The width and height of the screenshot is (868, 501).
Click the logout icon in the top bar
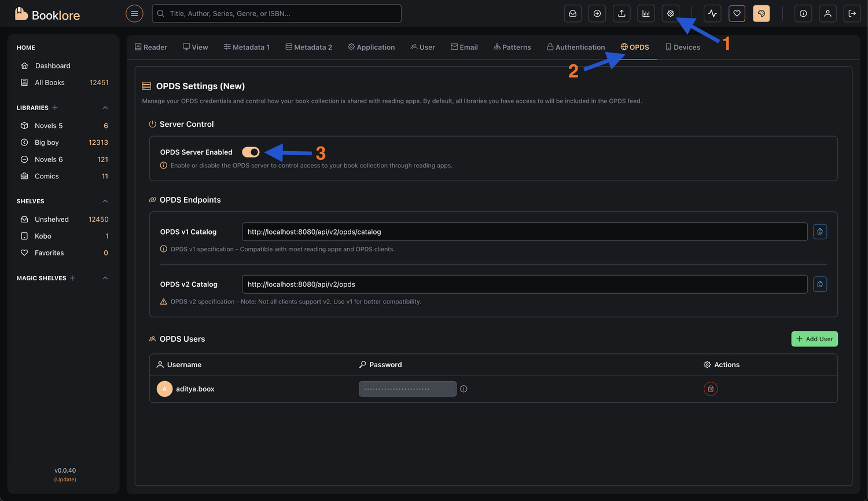pos(852,13)
